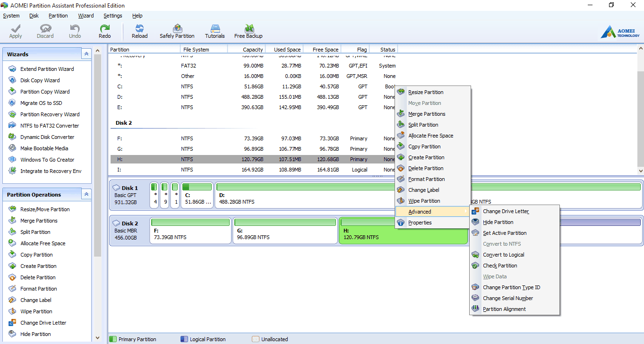Open Tutorials from the toolbar
This screenshot has width=644, height=344.
point(215,31)
